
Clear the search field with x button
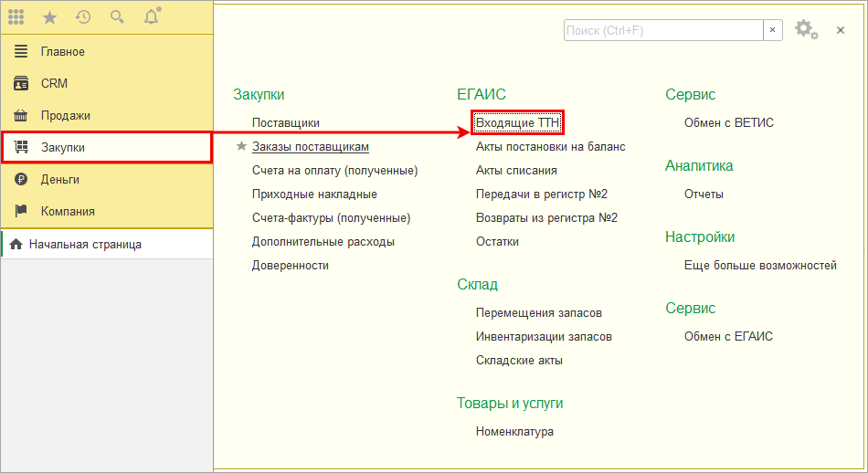click(773, 30)
